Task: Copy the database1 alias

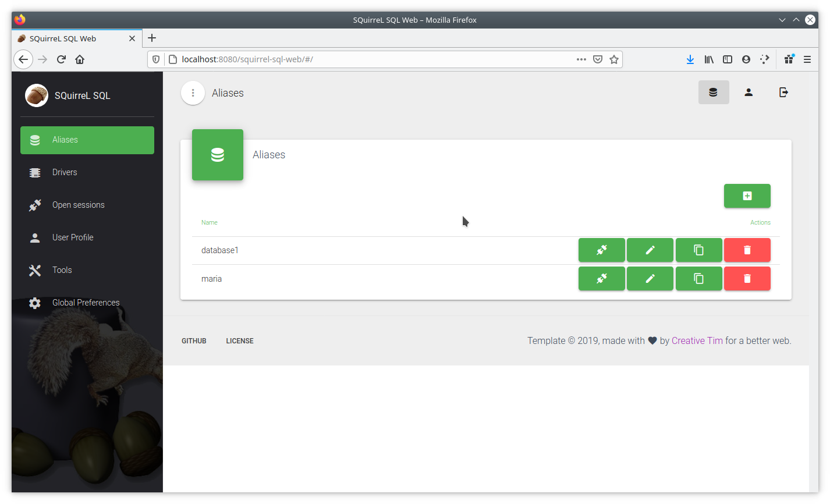Action: [699, 250]
